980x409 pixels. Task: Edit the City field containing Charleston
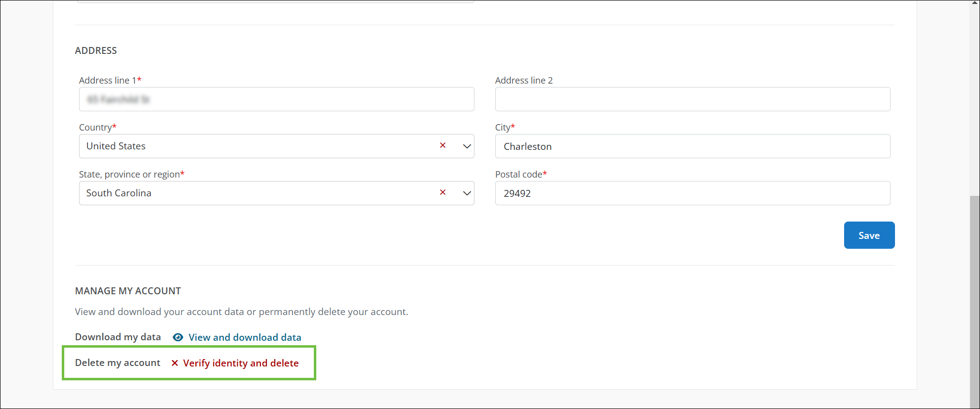point(692,146)
